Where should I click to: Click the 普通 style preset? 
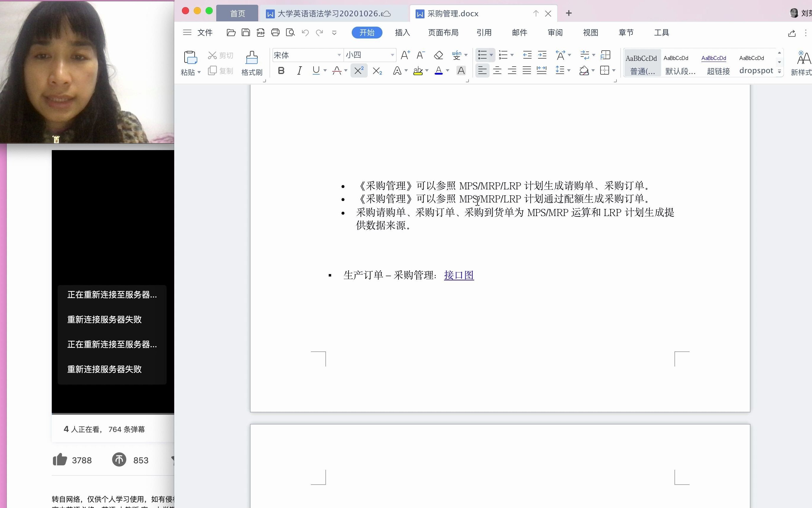642,63
